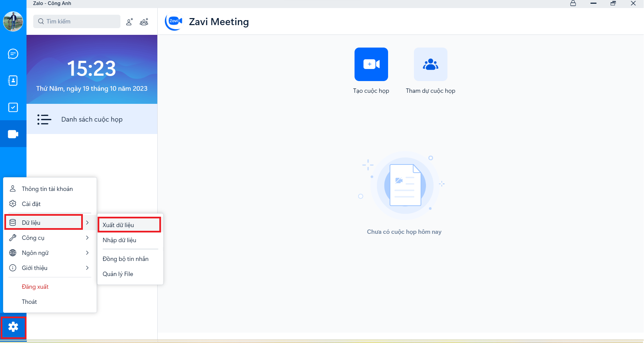
Task: Click the database icon beside Dữ liệu
Action: pyautogui.click(x=13, y=222)
